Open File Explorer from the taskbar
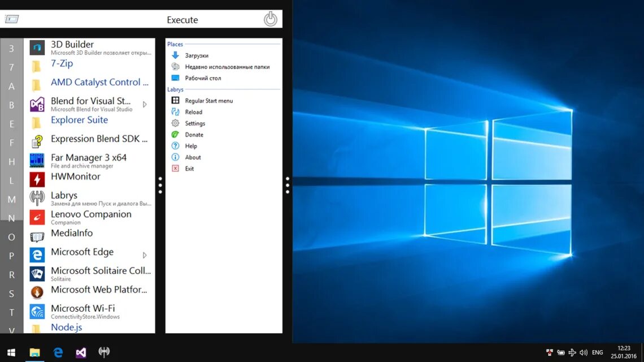 point(34,352)
